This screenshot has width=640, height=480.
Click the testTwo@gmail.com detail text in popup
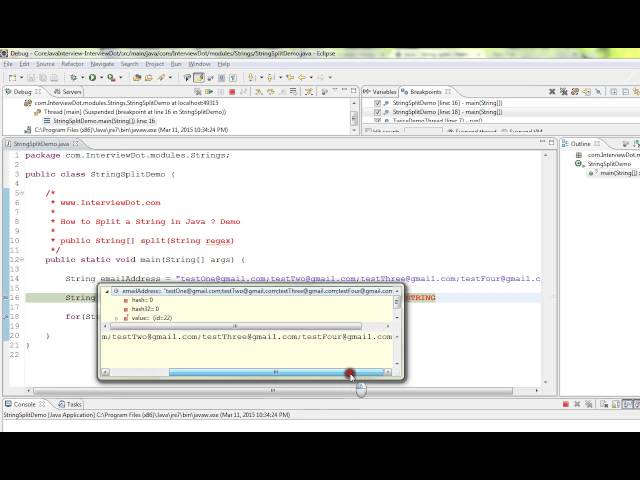pyautogui.click(x=155, y=337)
